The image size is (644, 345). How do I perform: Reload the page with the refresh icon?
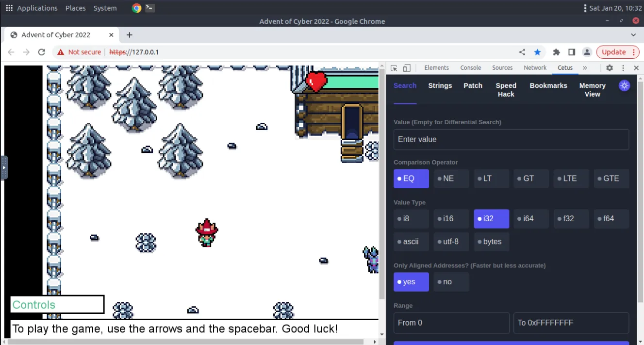[x=42, y=52]
